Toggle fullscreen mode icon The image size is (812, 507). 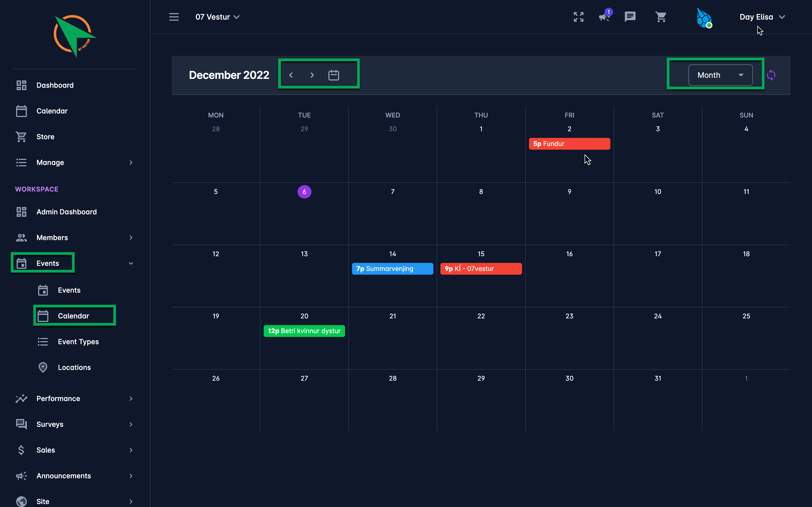(x=578, y=17)
